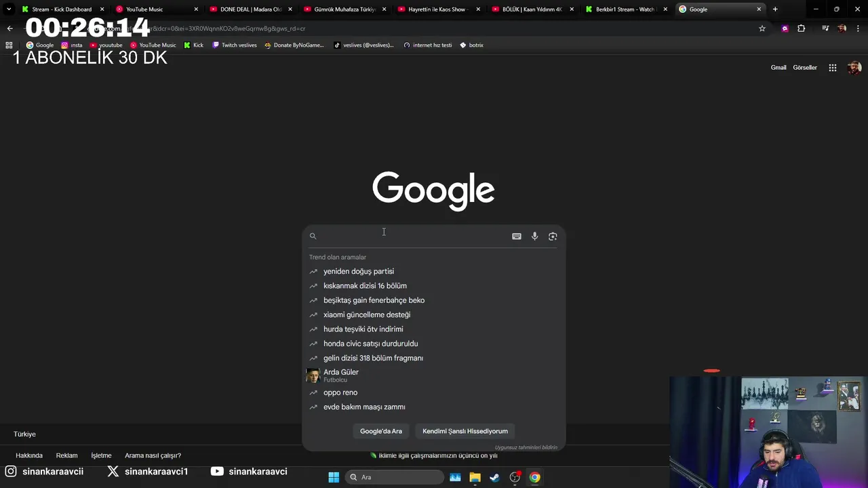The height and width of the screenshot is (488, 868).
Task: Open the photo widget app in taskbar
Action: click(455, 477)
